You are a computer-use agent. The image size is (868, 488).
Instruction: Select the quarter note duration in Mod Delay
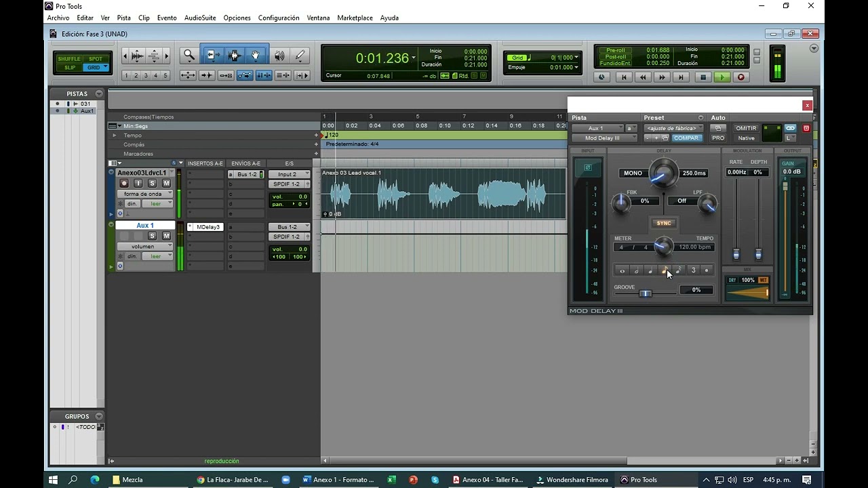pos(650,270)
